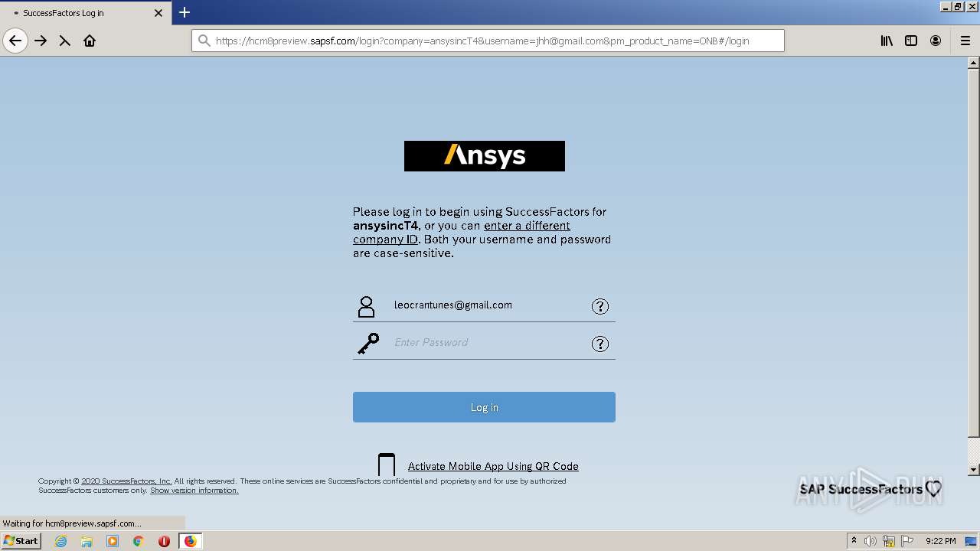Image resolution: width=980 pixels, height=551 pixels.
Task: Open the volume speaker tray icon
Action: pyautogui.click(x=871, y=541)
